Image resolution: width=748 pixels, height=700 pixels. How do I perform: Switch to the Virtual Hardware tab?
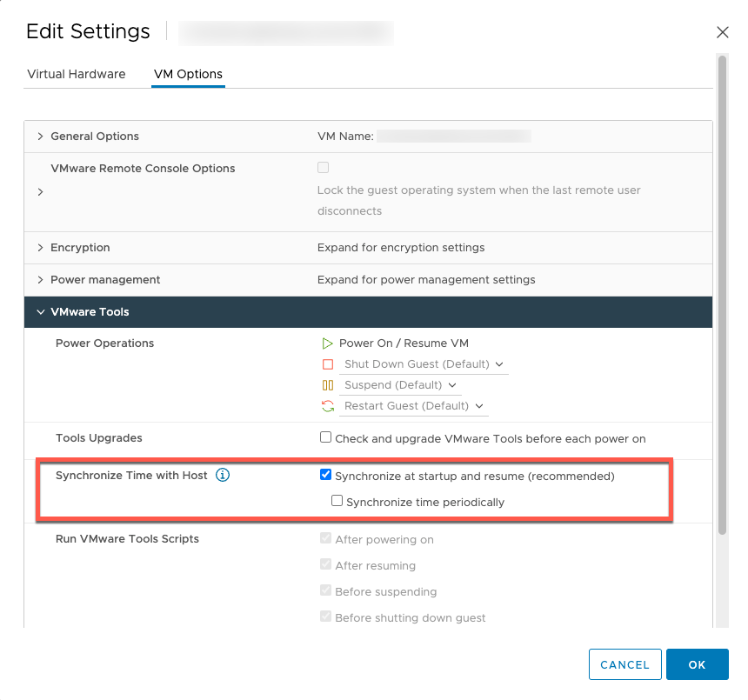point(76,74)
